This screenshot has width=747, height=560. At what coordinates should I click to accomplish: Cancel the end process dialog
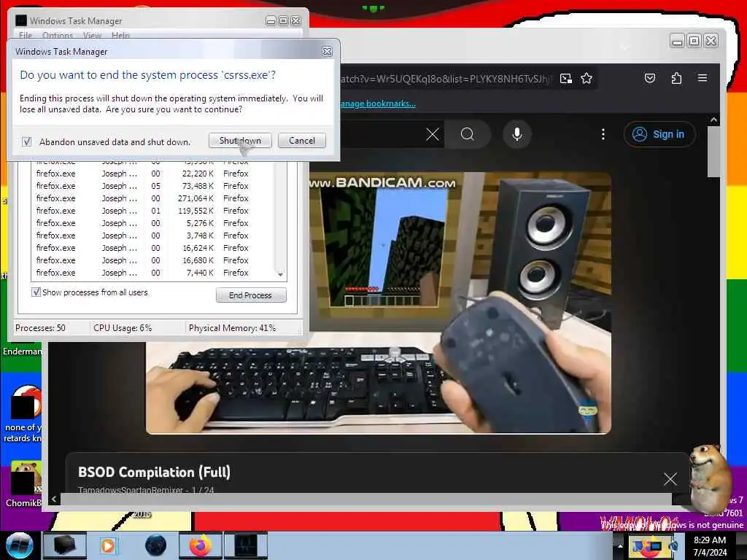[x=302, y=141]
